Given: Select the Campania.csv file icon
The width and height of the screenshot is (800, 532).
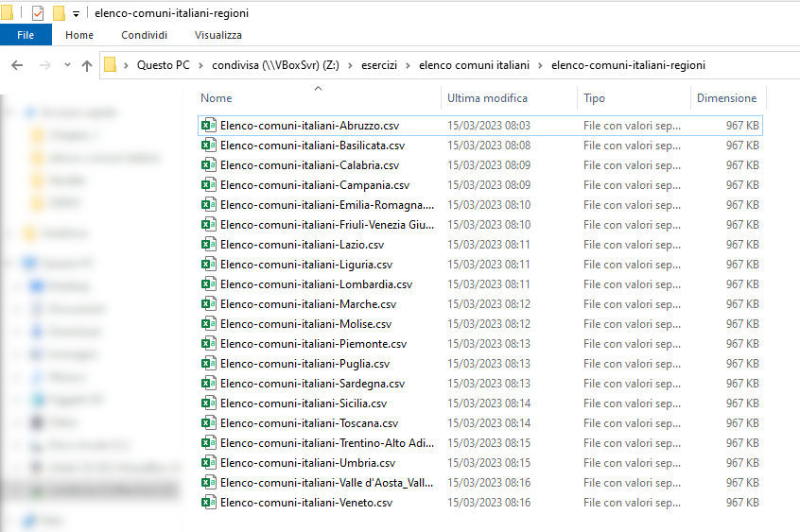Looking at the screenshot, I should click(x=208, y=184).
